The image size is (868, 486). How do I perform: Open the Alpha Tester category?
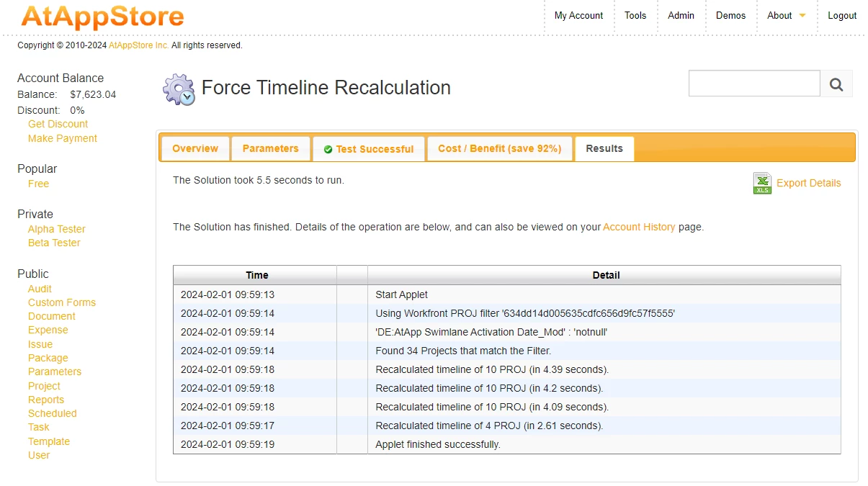[57, 229]
